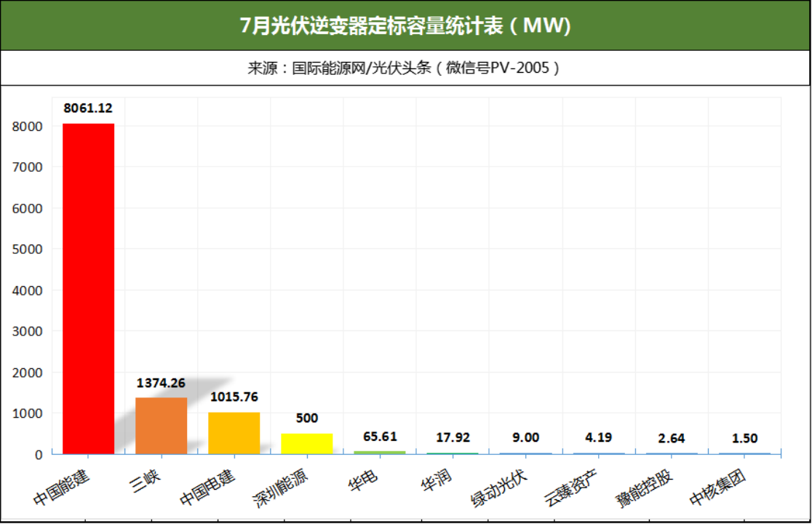
Task: Click the axis label 三峡
Action: tap(145, 481)
